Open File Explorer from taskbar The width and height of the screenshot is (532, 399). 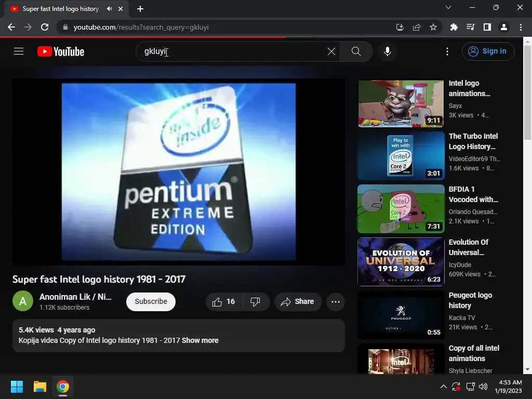point(39,387)
